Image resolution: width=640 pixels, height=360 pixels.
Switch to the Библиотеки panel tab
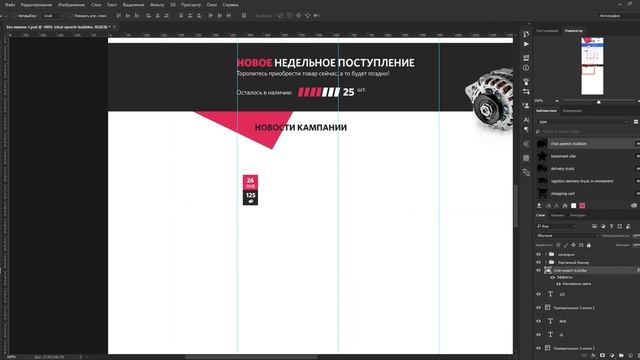(546, 111)
